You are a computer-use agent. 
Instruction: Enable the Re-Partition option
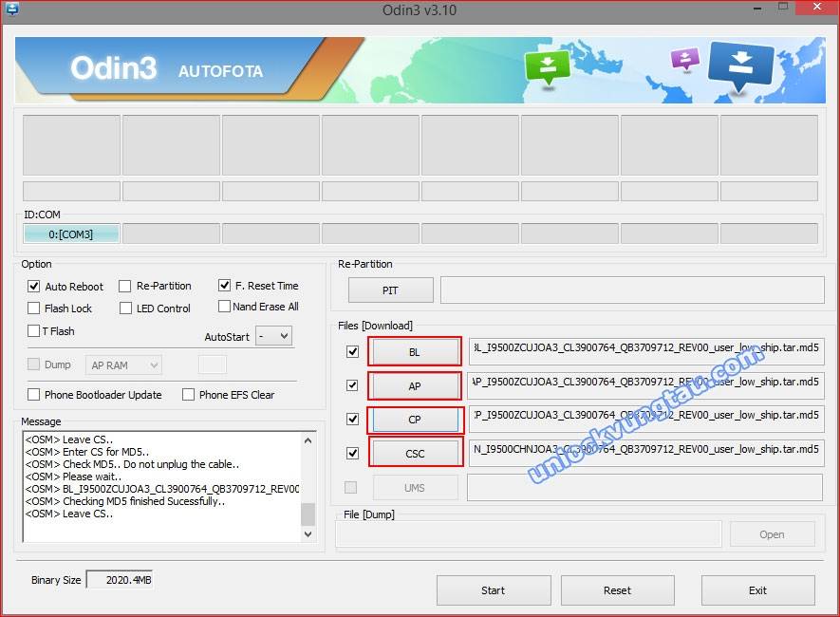tap(125, 286)
